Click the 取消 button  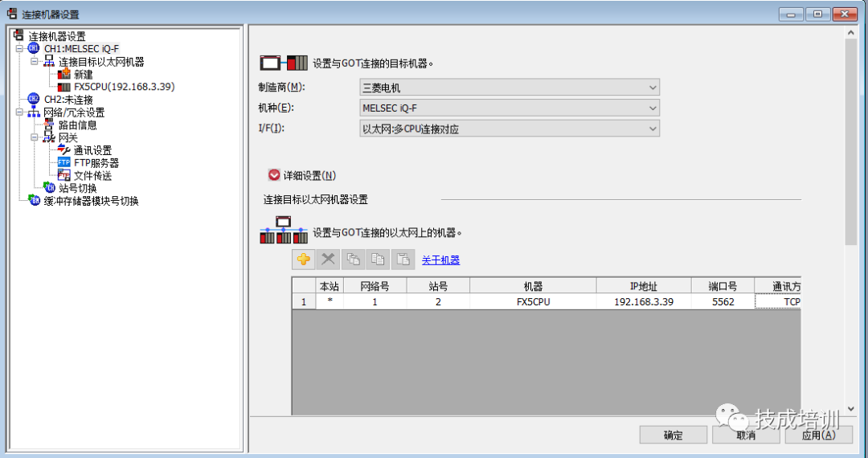[x=746, y=435]
